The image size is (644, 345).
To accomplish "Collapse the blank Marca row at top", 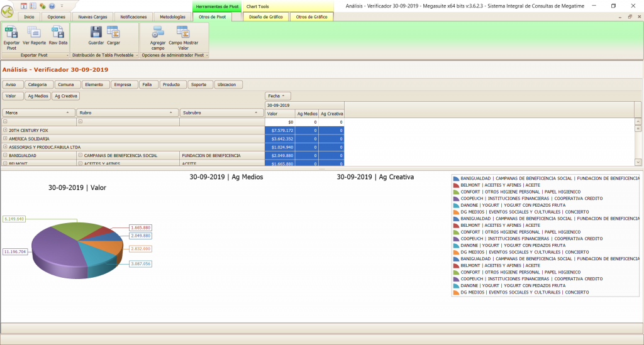I will [5, 121].
